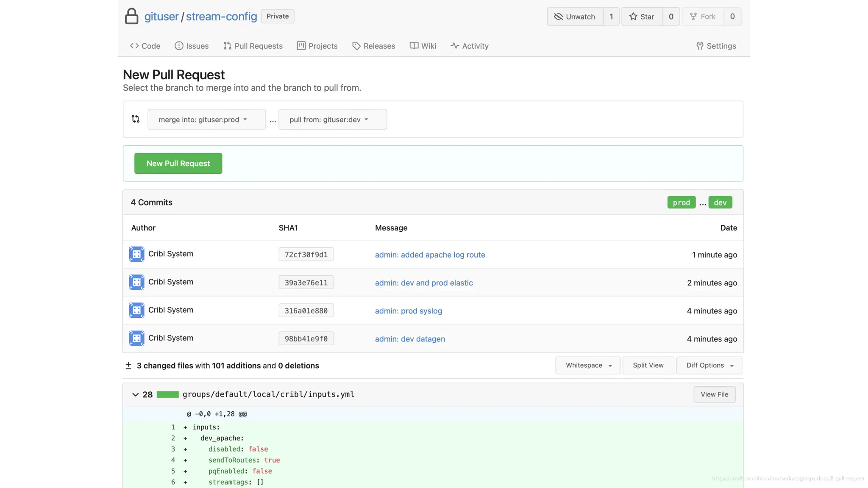This screenshot has width=868, height=488.
Task: Open the Diff Options dropdown
Action: pyautogui.click(x=709, y=365)
